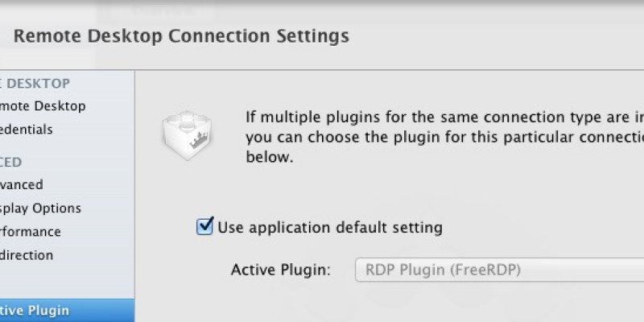Click the plugin brick icon
This screenshot has width=644, height=322.
click(187, 133)
